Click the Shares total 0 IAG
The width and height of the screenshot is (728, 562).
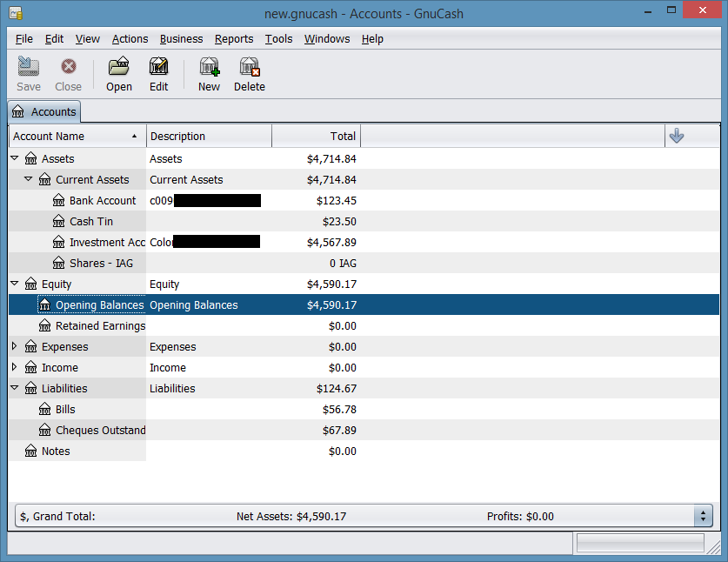[343, 264]
